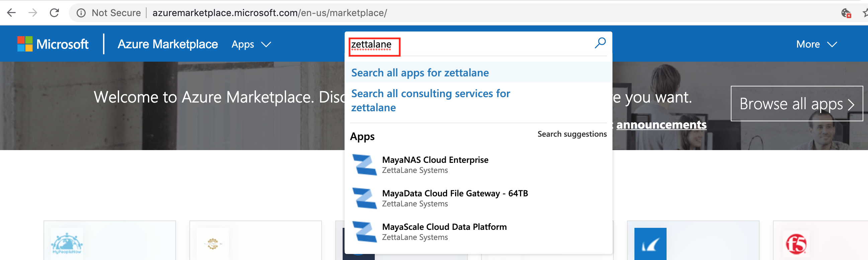Click the MayaNAS Cloud Enterprise app icon
This screenshot has width=868, height=260.
[364, 165]
